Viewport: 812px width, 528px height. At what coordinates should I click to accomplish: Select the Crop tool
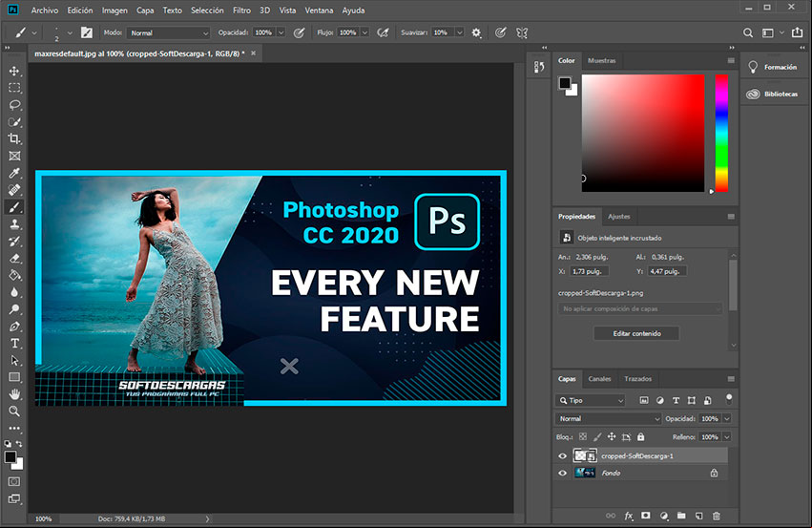pyautogui.click(x=14, y=138)
